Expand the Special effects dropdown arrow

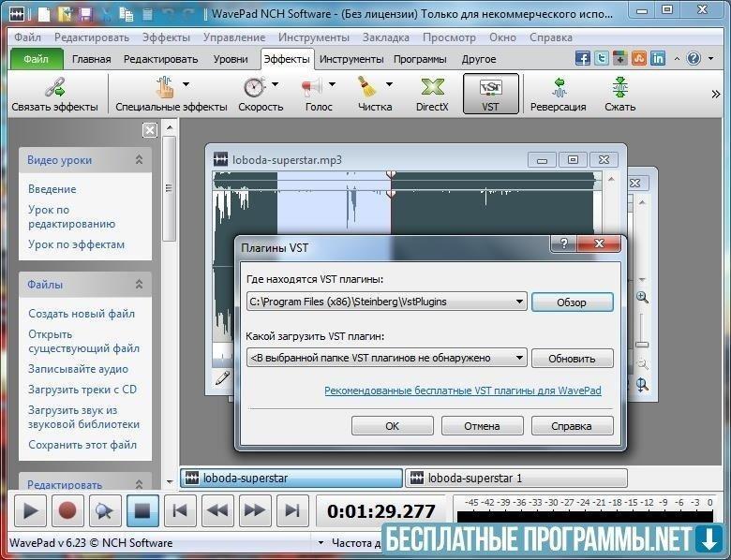click(x=186, y=84)
